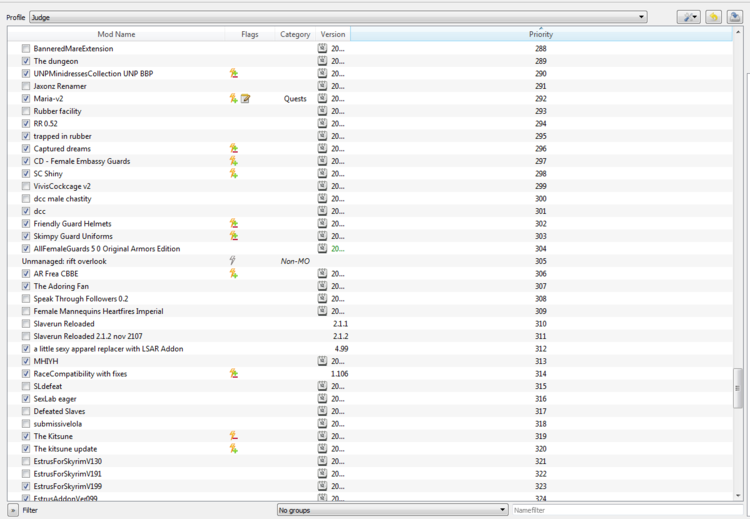Click version icon for Speak Through Followers 0.2
Screen dimensions: 750x519
[322, 298]
